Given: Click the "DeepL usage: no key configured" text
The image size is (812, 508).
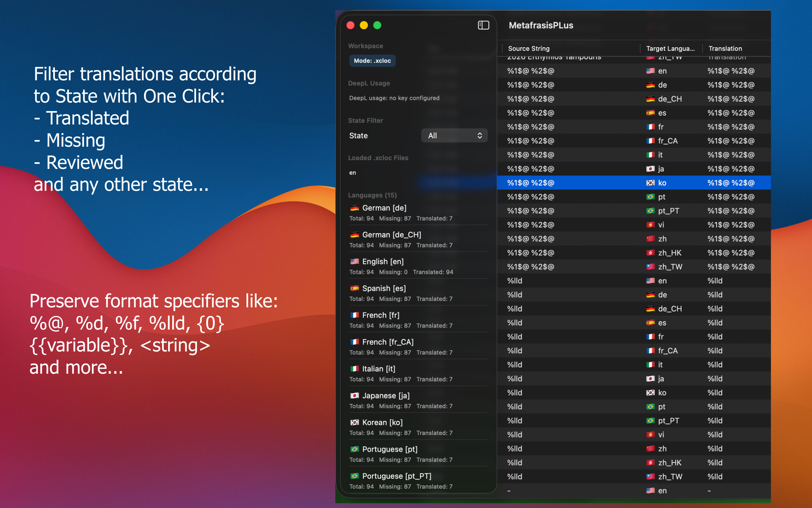Looking at the screenshot, I should 394,98.
